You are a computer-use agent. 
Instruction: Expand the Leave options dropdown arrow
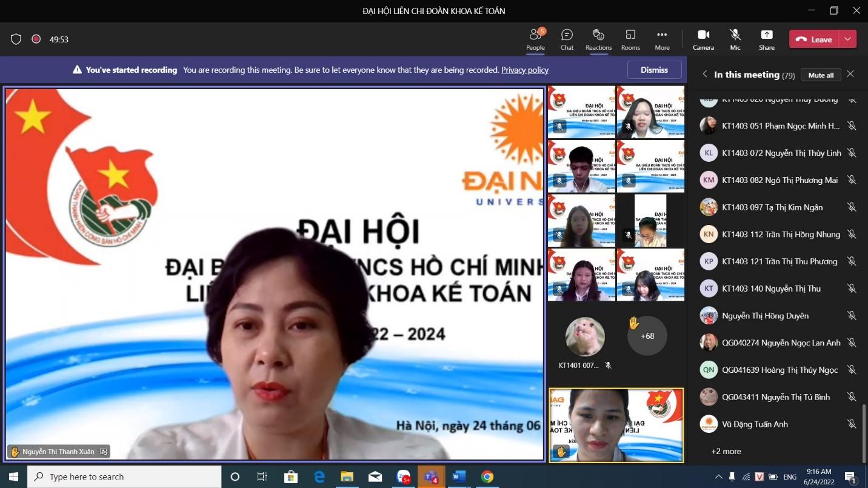point(847,39)
